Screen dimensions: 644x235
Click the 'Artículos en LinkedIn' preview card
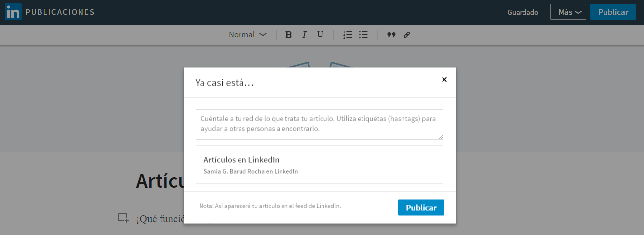[x=319, y=164]
